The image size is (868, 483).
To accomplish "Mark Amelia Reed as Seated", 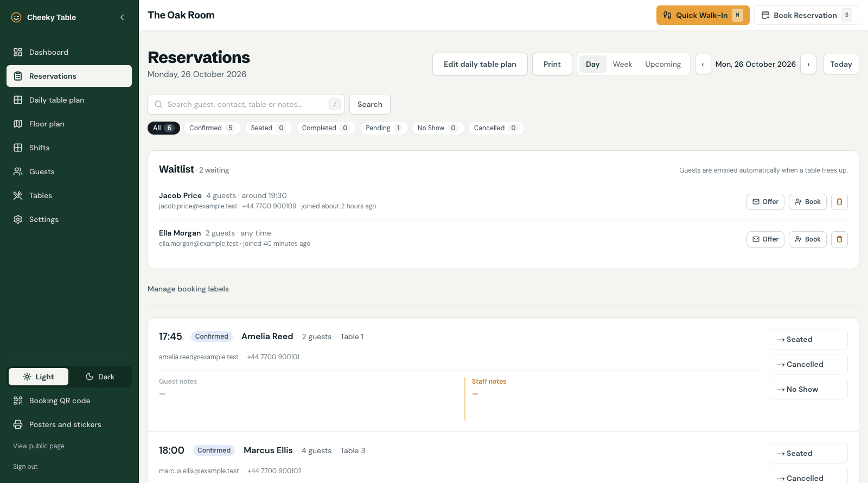I will [x=809, y=339].
